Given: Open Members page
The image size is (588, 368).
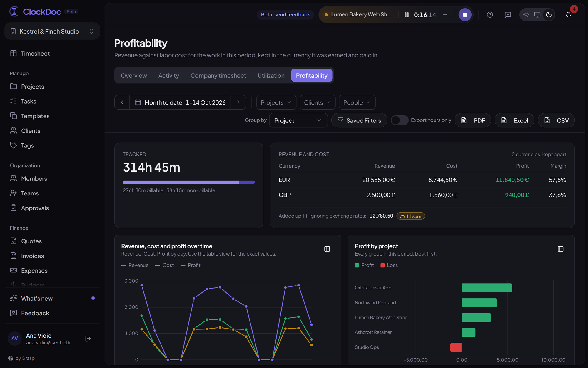Looking at the screenshot, I should click(x=52, y=179).
